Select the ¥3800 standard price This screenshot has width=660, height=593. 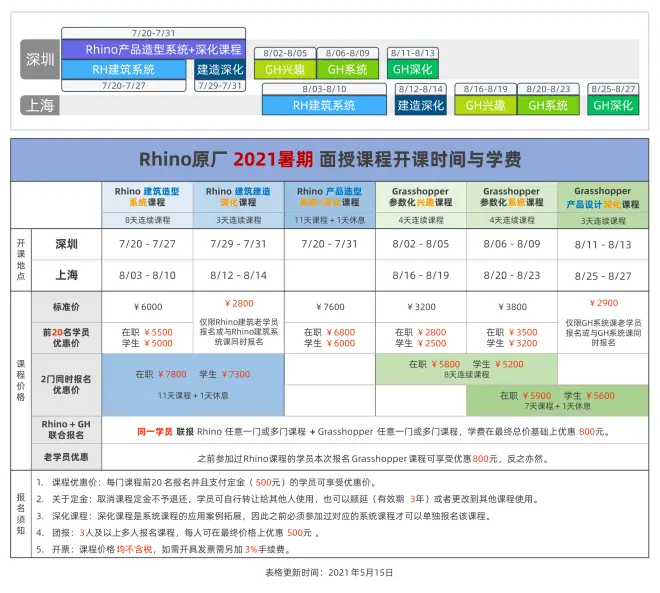coord(512,307)
